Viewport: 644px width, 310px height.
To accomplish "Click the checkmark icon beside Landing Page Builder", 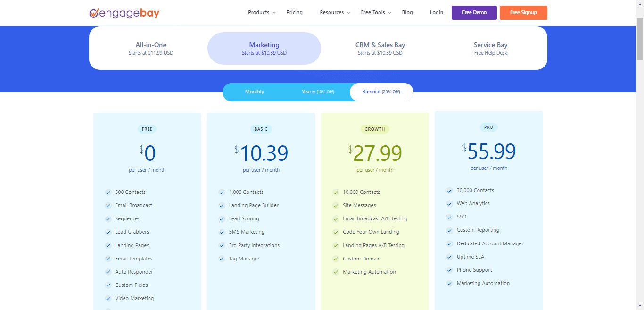I will point(222,205).
